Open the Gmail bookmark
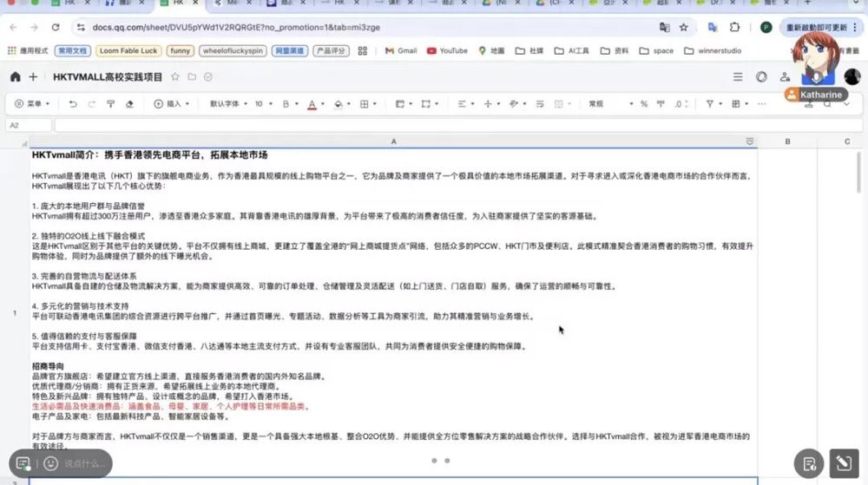This screenshot has width=868, height=485. click(401, 51)
